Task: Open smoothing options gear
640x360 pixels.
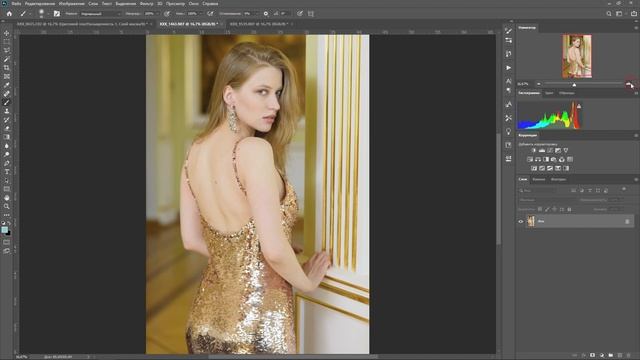Action: click(x=266, y=13)
